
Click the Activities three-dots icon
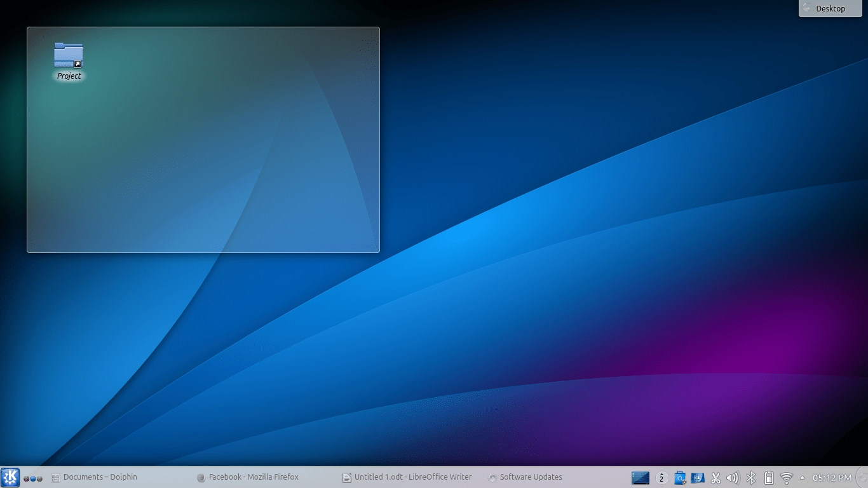pos(33,478)
